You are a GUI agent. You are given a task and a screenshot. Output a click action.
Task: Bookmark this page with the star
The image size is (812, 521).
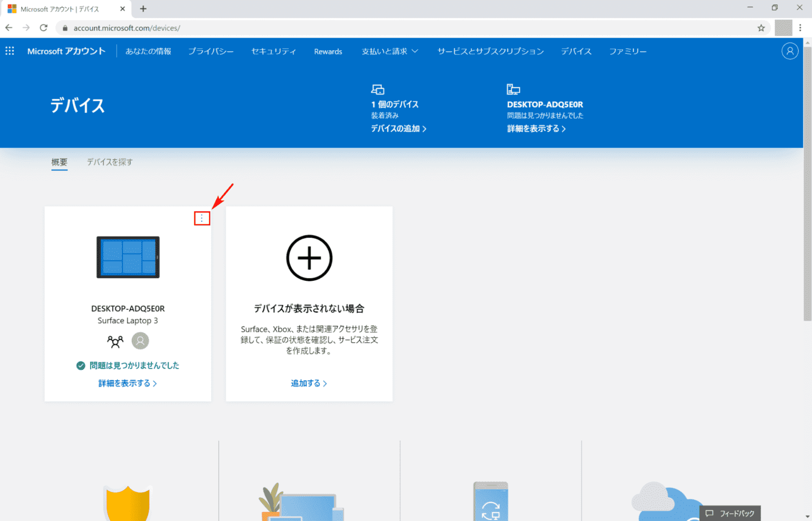[x=761, y=28]
